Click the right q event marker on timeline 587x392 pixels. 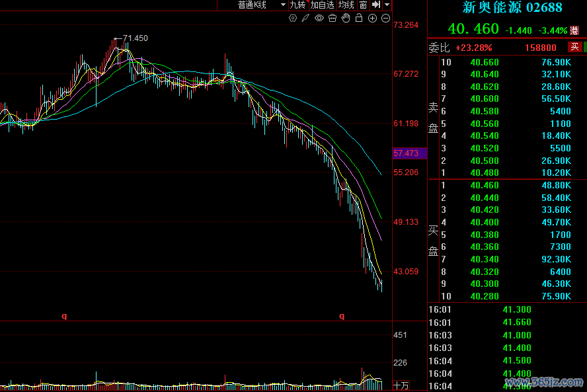(342, 317)
